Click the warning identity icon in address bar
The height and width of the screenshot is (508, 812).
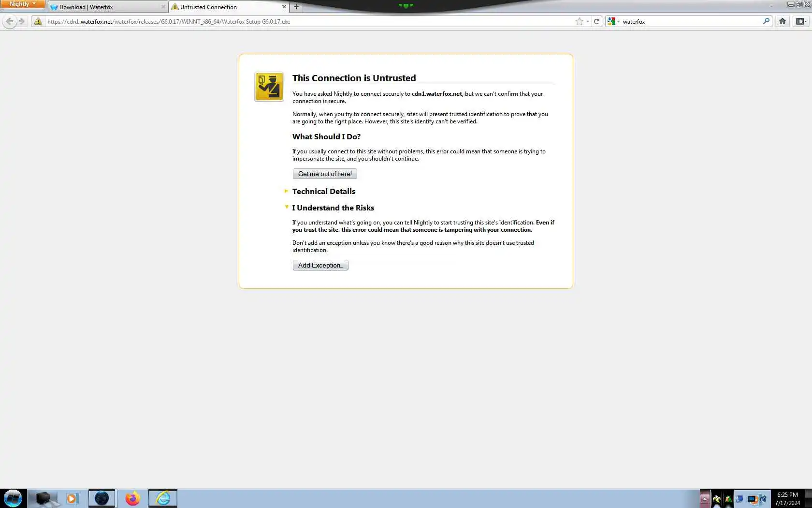[x=38, y=21]
